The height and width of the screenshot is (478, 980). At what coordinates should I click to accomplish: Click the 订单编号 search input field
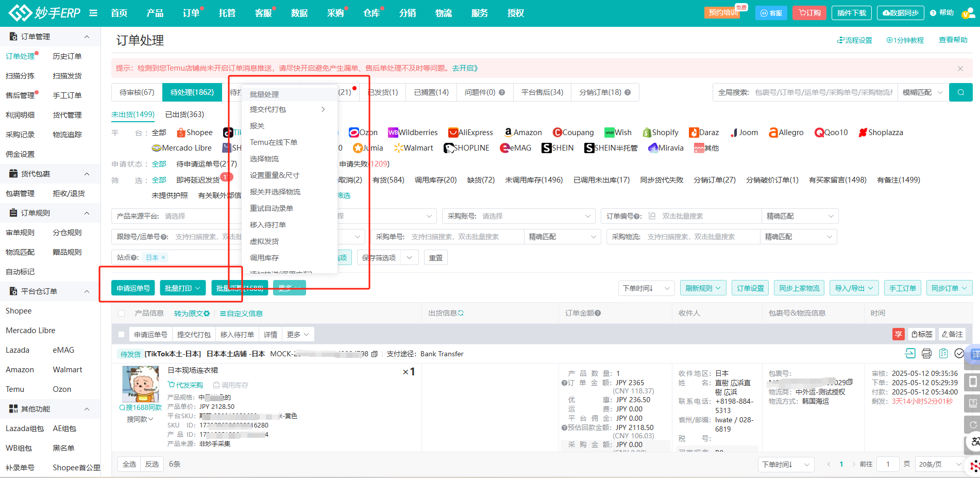pyautogui.click(x=706, y=216)
